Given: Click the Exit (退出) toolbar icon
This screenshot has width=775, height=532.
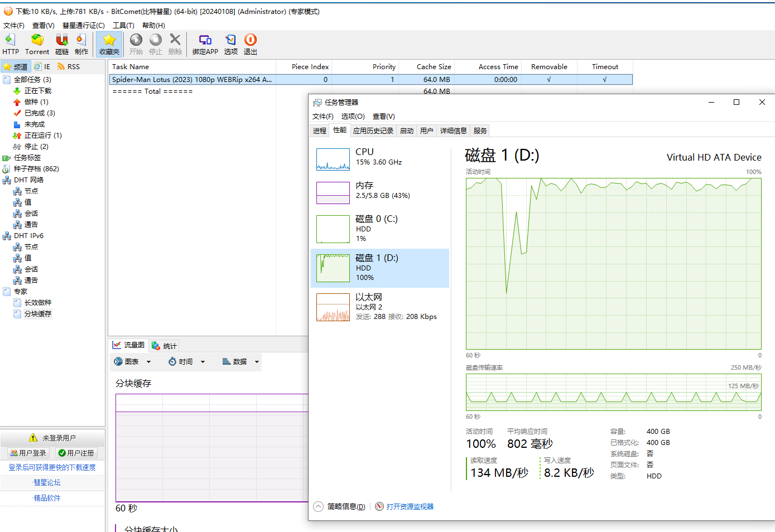Looking at the screenshot, I should click(251, 44).
